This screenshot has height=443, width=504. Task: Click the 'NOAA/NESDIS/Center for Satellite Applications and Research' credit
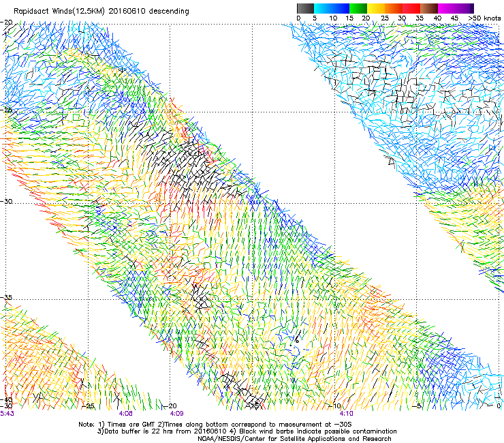tap(294, 439)
